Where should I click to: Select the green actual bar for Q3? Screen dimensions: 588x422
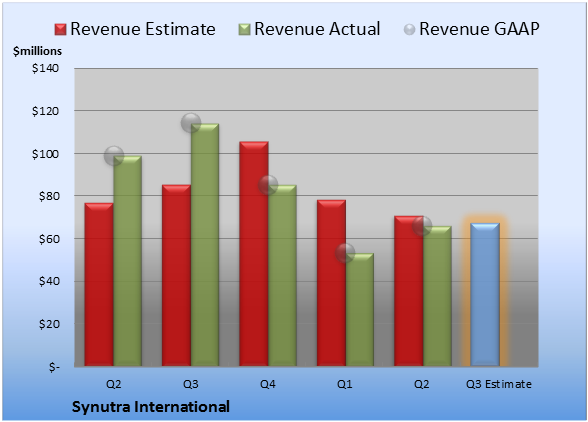pos(205,245)
